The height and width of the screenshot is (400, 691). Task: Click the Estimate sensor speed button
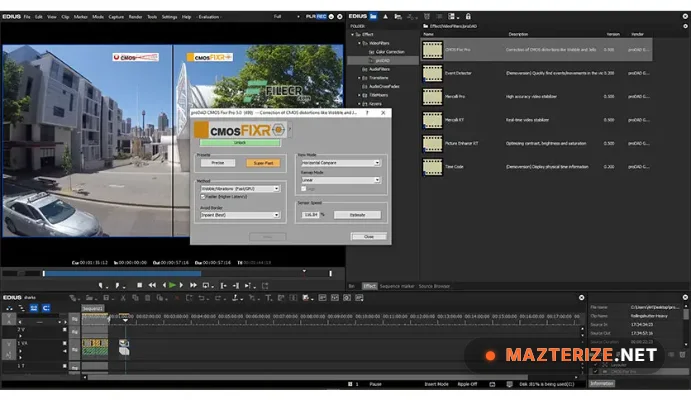(357, 215)
